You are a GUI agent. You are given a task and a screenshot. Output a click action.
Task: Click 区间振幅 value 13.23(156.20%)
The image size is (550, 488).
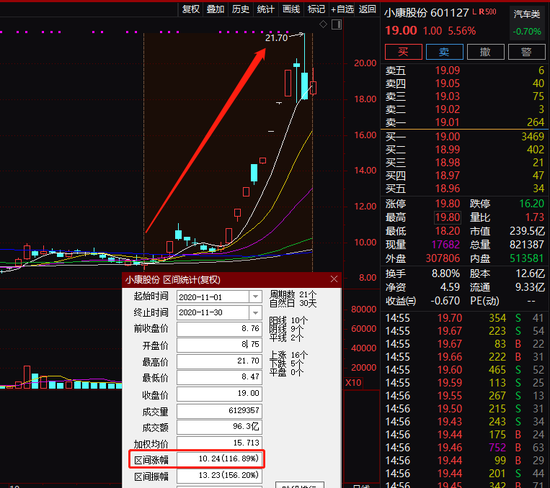coord(219,475)
